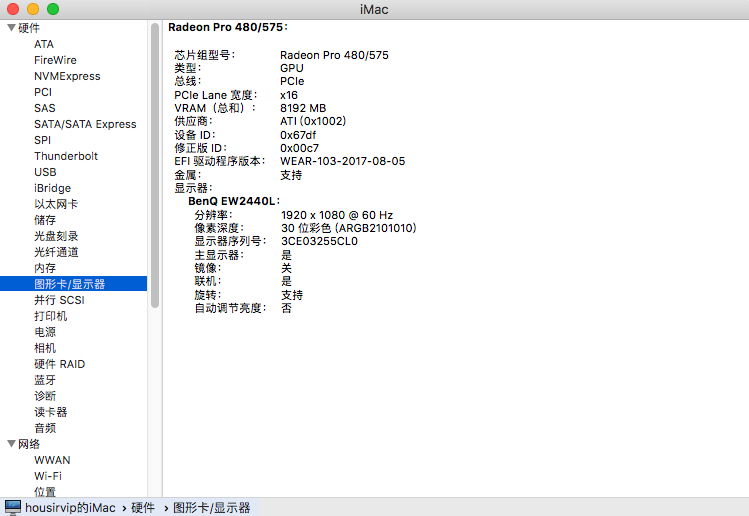
Task: Select 打印机 in the sidebar
Action: point(51,316)
